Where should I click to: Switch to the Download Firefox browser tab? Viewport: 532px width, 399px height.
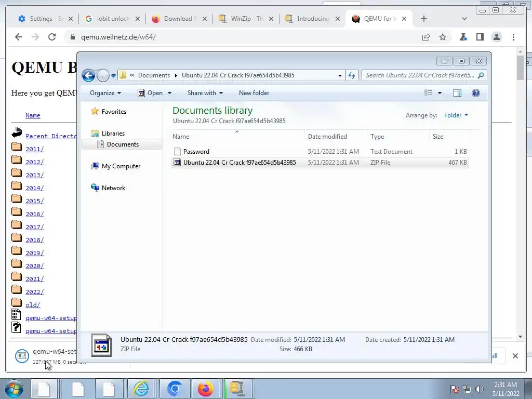pyautogui.click(x=179, y=19)
